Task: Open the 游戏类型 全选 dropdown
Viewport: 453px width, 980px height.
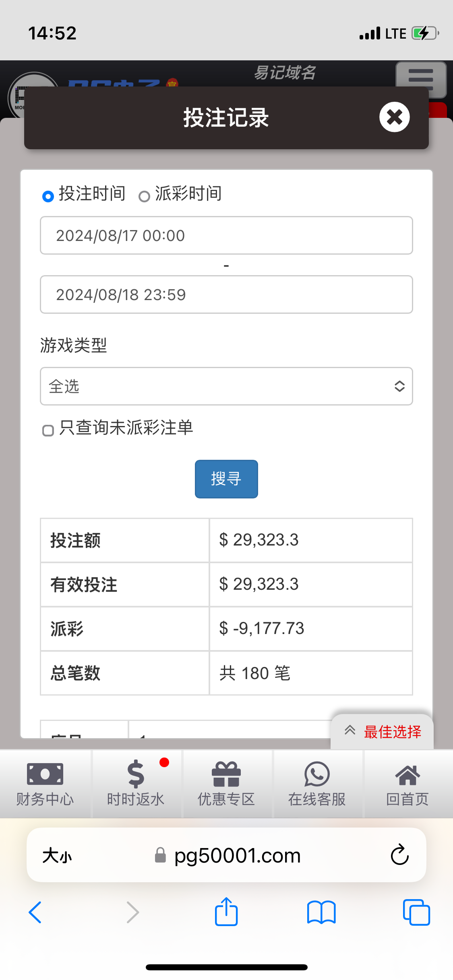Action: 226,386
